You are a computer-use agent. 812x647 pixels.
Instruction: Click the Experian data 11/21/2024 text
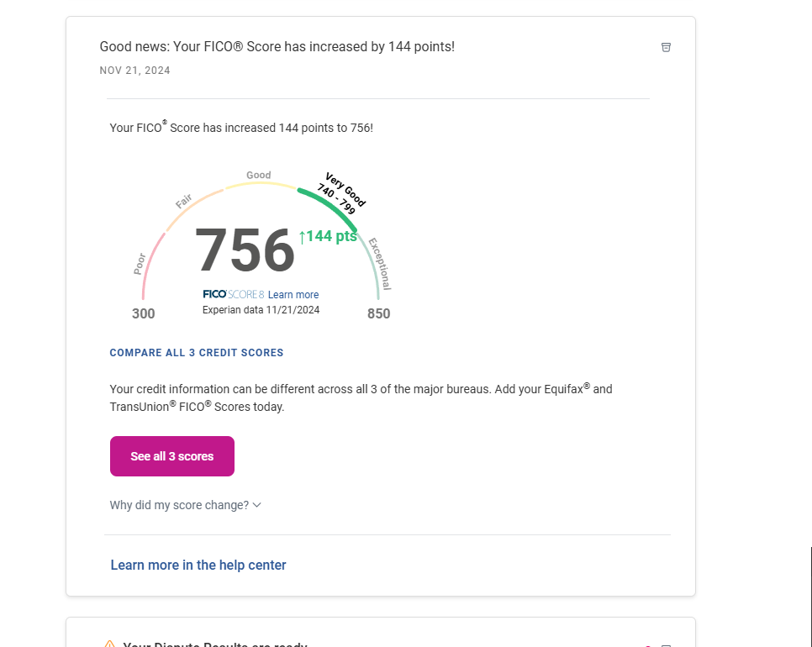261,310
